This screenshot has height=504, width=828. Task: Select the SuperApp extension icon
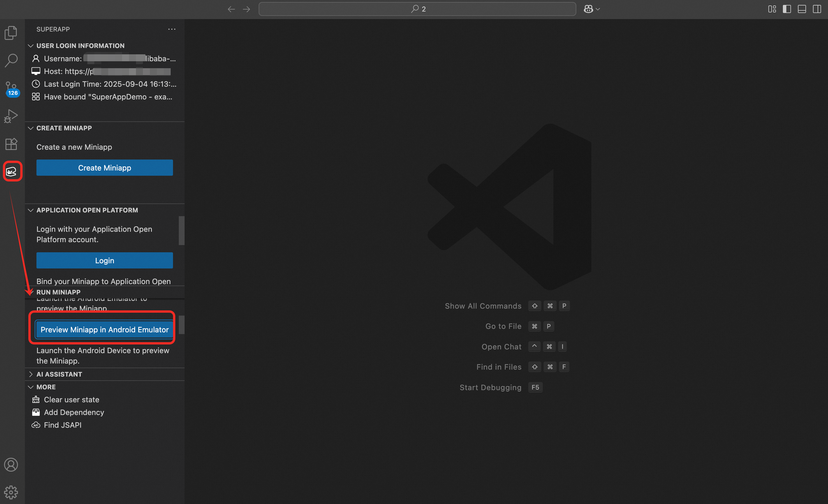12,172
